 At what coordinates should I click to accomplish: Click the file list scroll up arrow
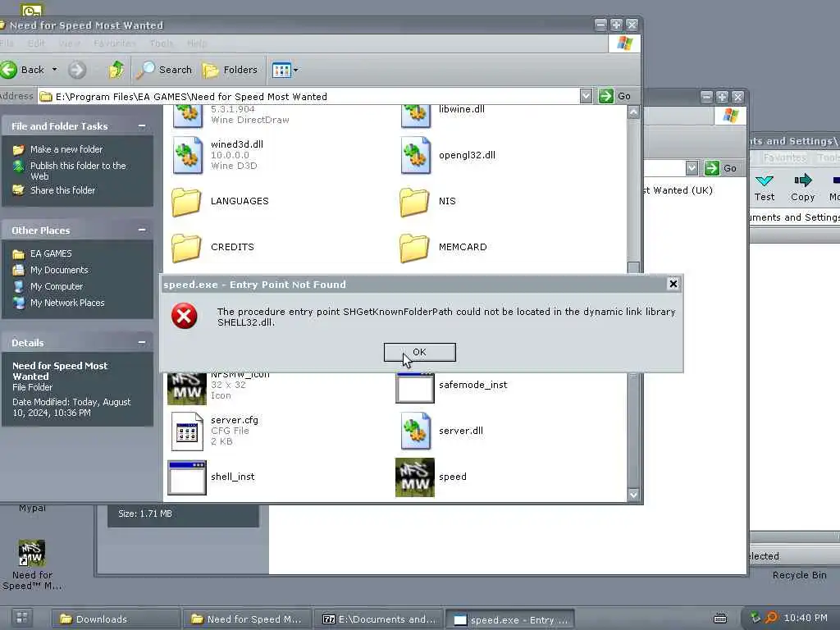634,112
